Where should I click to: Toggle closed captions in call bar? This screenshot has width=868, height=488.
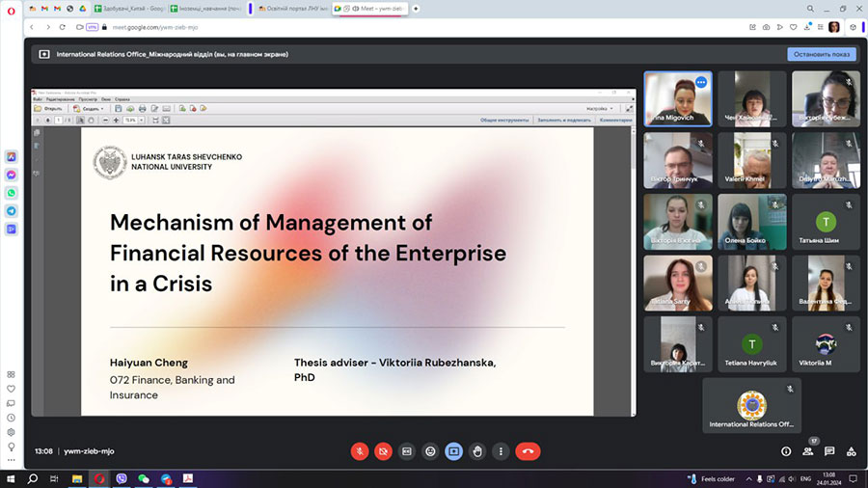[x=407, y=450]
